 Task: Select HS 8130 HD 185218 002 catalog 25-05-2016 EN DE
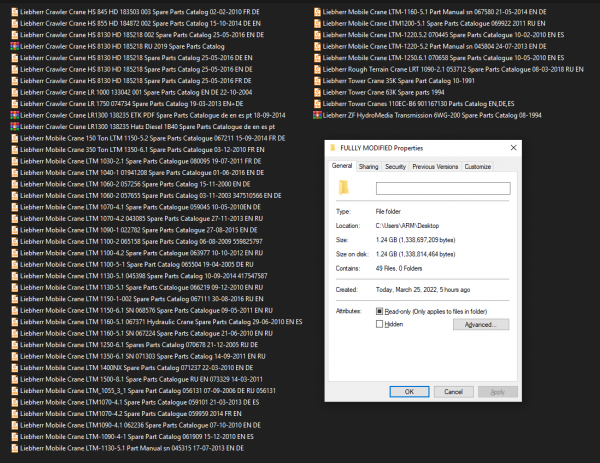138,35
